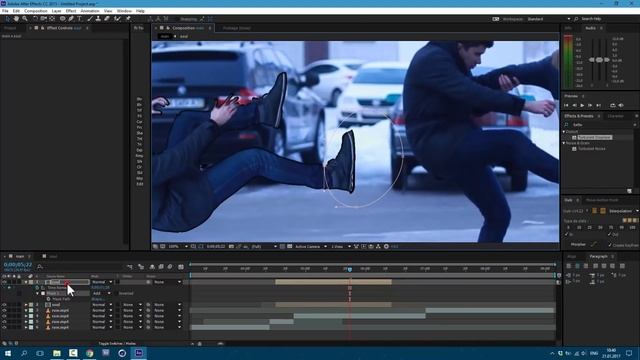This screenshot has height=360, width=640.
Task: Select the Turbulent Noise effect preset
Action: click(x=591, y=149)
